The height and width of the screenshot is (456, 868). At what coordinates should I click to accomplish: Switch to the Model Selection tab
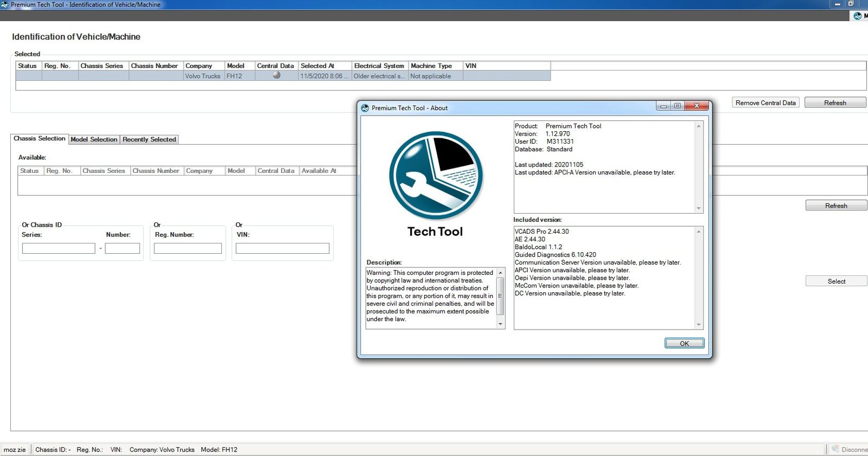94,139
